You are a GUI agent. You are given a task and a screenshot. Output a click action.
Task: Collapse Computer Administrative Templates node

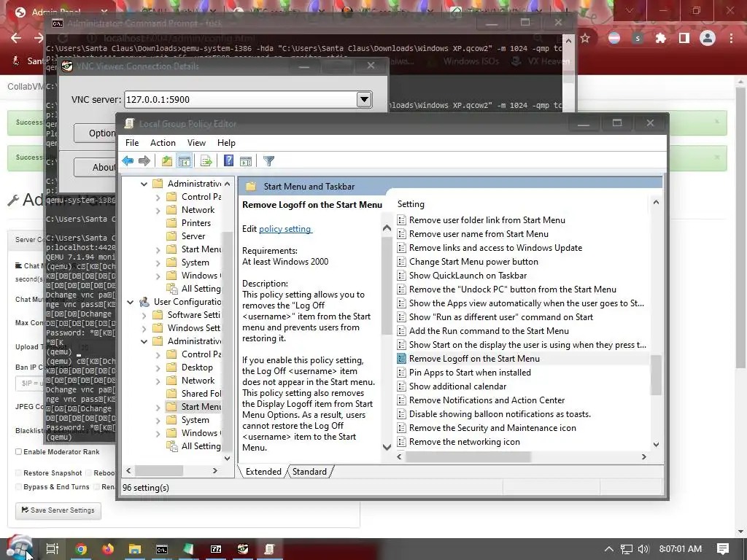[144, 184]
